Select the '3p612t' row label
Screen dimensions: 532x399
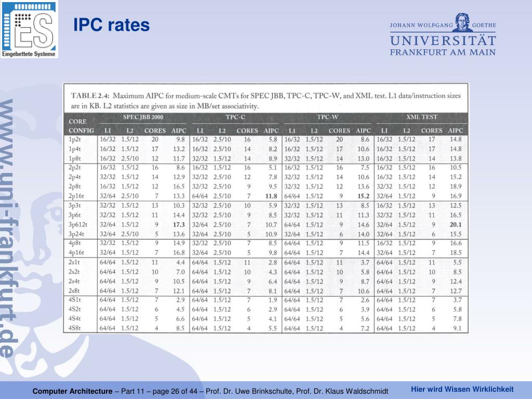tap(78, 224)
